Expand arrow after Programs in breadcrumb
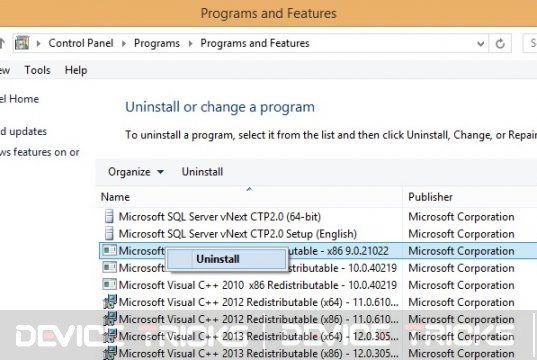The image size is (537, 360). pos(190,44)
